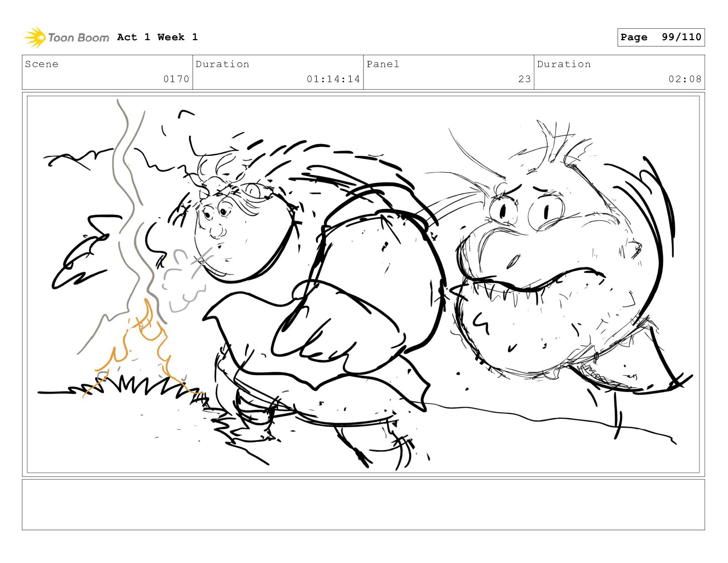Select scene duration value '01:14:14'
This screenshot has width=728, height=563.
[334, 79]
